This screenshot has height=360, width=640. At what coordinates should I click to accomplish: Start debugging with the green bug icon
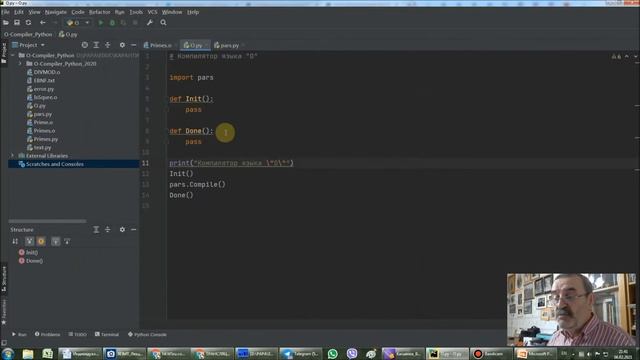tap(112, 22)
